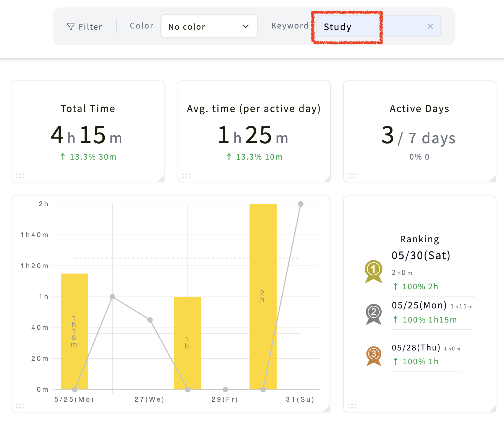The height and width of the screenshot is (421, 504).
Task: Click the gold first-place medal icon
Action: tap(374, 272)
